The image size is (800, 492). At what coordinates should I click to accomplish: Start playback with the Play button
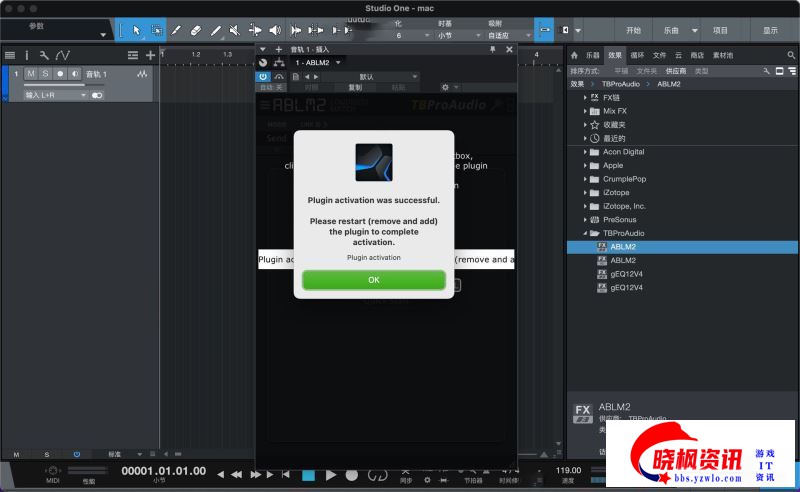pos(331,475)
